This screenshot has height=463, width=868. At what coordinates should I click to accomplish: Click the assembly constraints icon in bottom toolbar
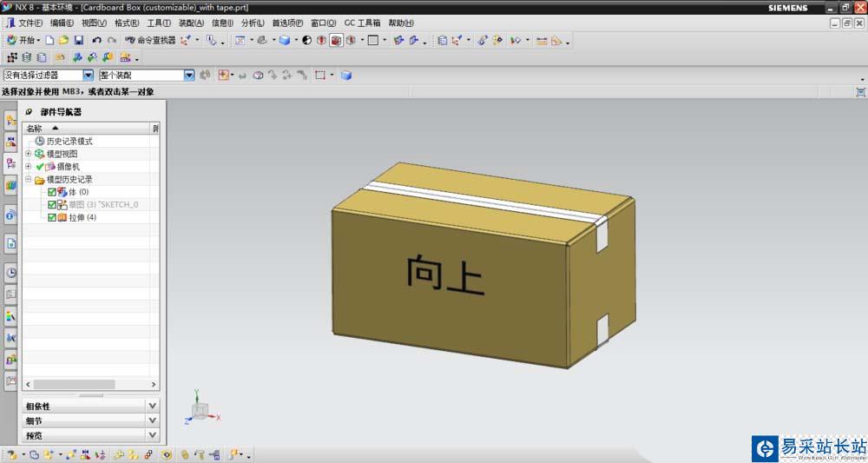(x=85, y=454)
